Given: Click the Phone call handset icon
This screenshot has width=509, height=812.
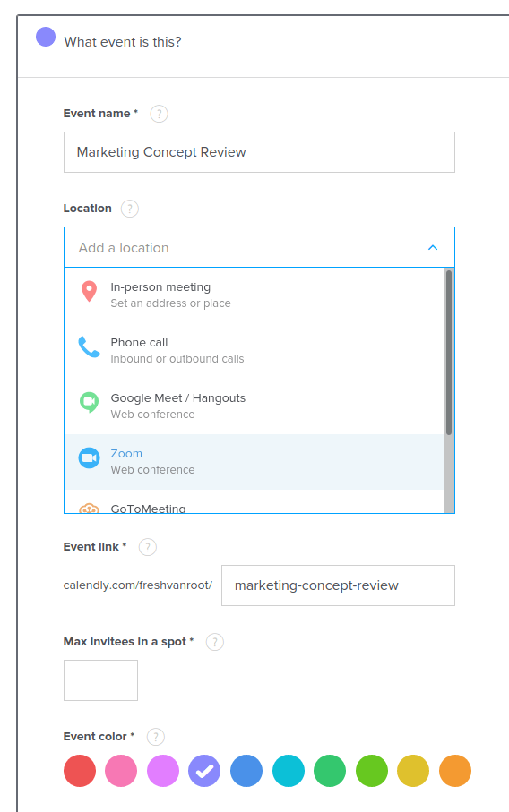Looking at the screenshot, I should (89, 347).
